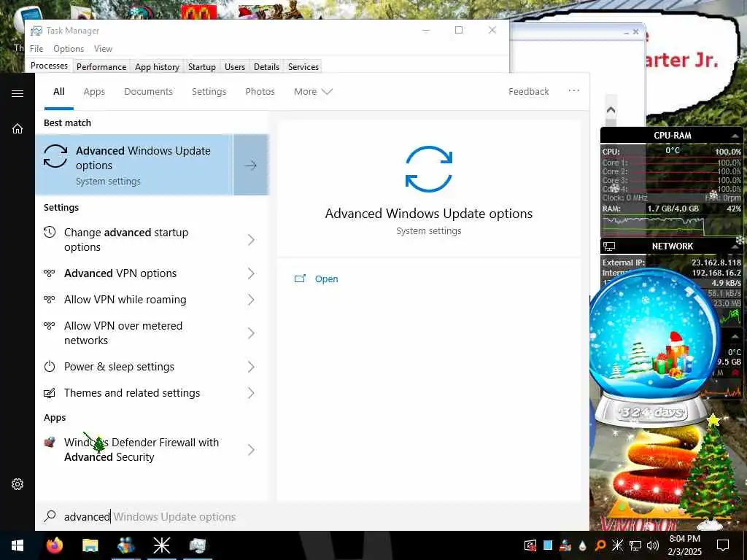Collapse the NETWORK gadget section
Image resolution: width=747 pixels, height=560 pixels.
(735, 246)
